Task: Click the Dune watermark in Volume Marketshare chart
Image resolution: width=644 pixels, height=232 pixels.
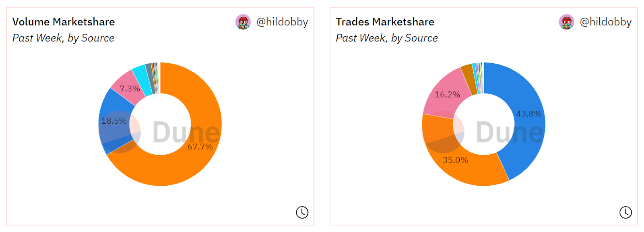Action: [x=186, y=132]
